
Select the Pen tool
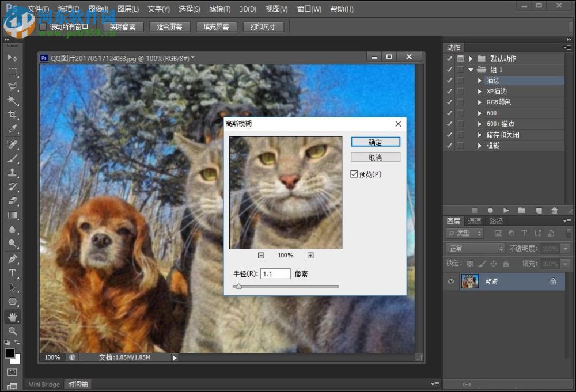click(x=12, y=259)
